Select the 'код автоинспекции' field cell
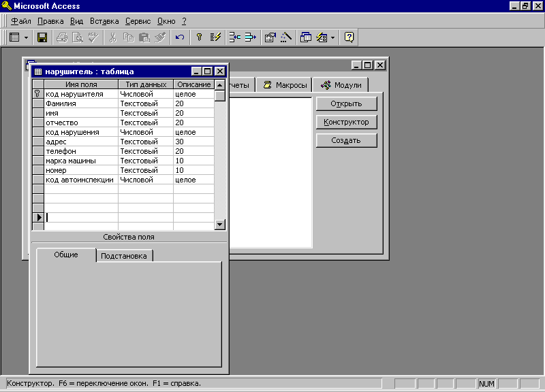 coord(81,180)
